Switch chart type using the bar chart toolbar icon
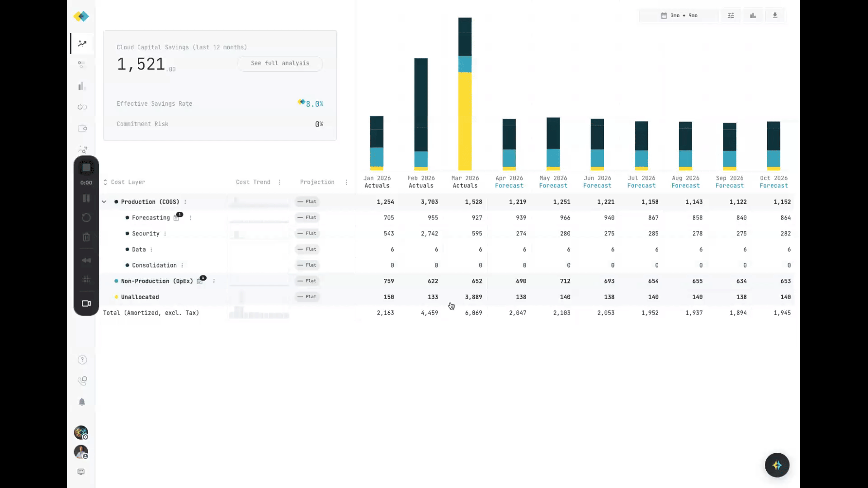The image size is (868, 488). (753, 15)
